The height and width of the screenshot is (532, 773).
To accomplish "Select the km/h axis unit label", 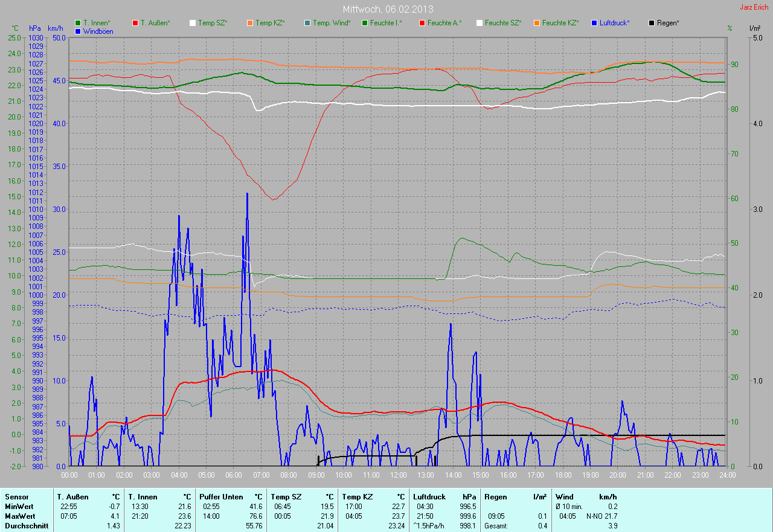I will (56, 28).
